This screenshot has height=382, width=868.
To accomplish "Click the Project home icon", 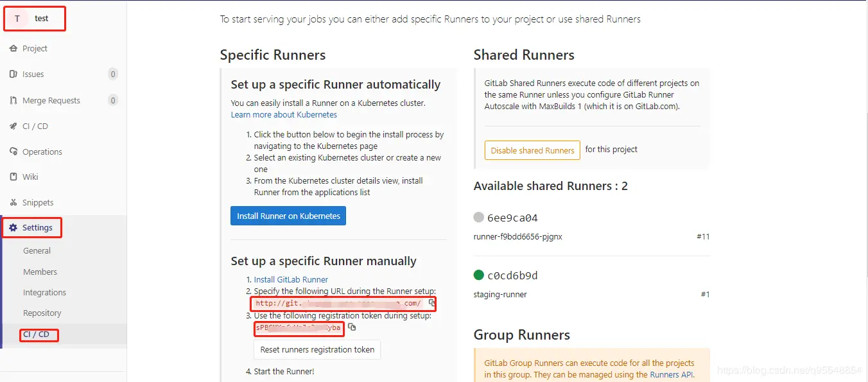I will [x=13, y=49].
